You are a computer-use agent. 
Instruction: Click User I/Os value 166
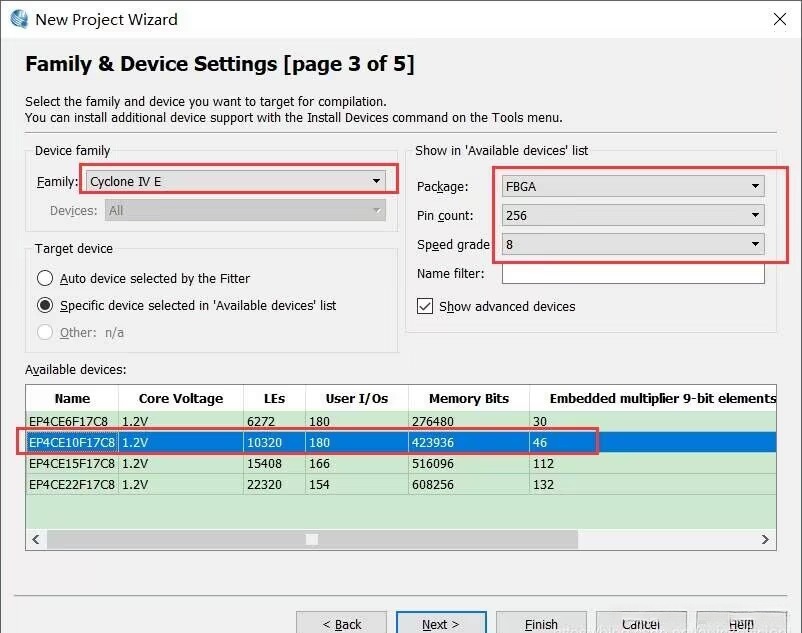[319, 463]
